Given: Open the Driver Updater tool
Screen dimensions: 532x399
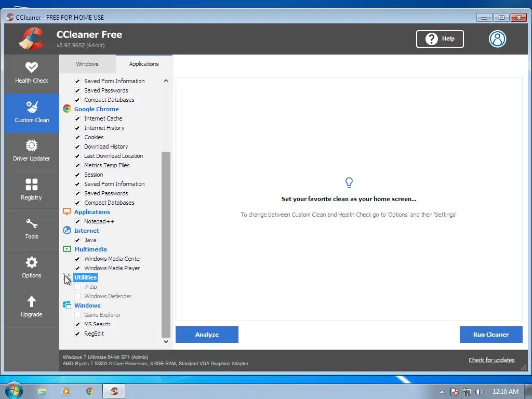Looking at the screenshot, I should 32,151.
